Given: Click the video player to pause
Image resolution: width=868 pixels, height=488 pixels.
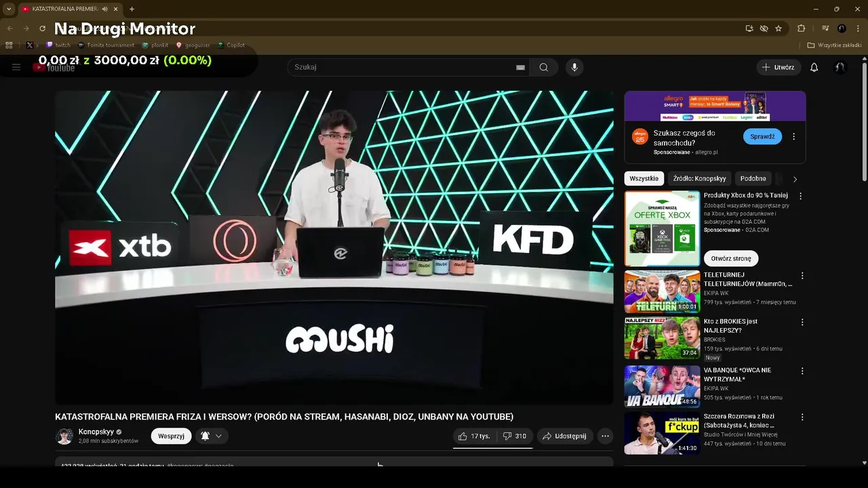Looking at the screenshot, I should point(334,247).
